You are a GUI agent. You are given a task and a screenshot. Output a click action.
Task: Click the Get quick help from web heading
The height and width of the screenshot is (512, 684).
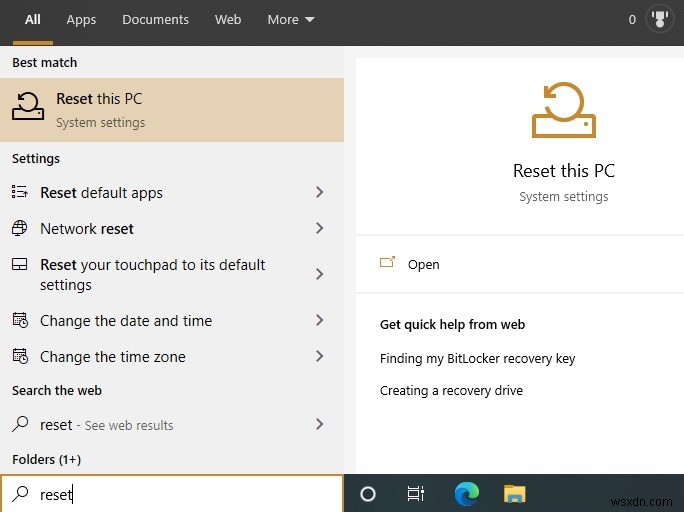452,324
